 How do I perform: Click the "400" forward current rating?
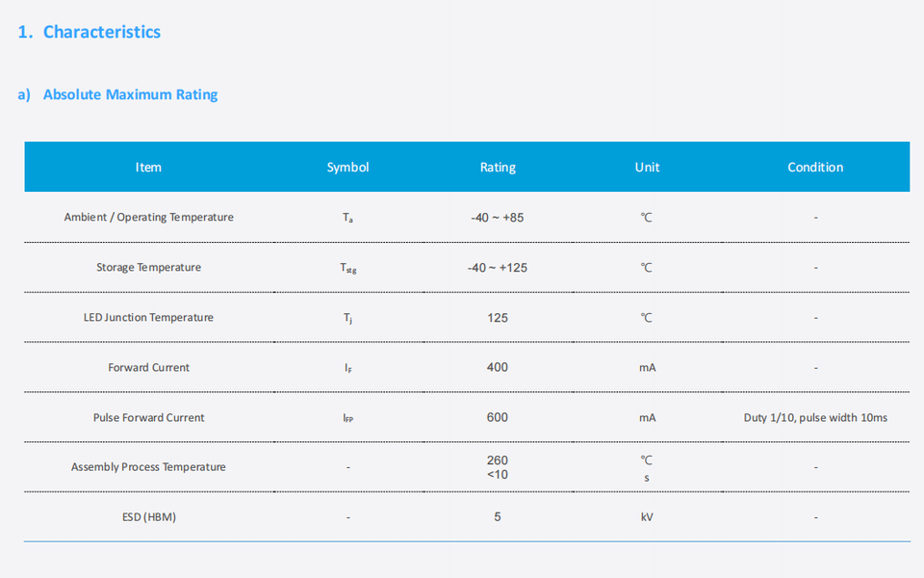coord(498,367)
